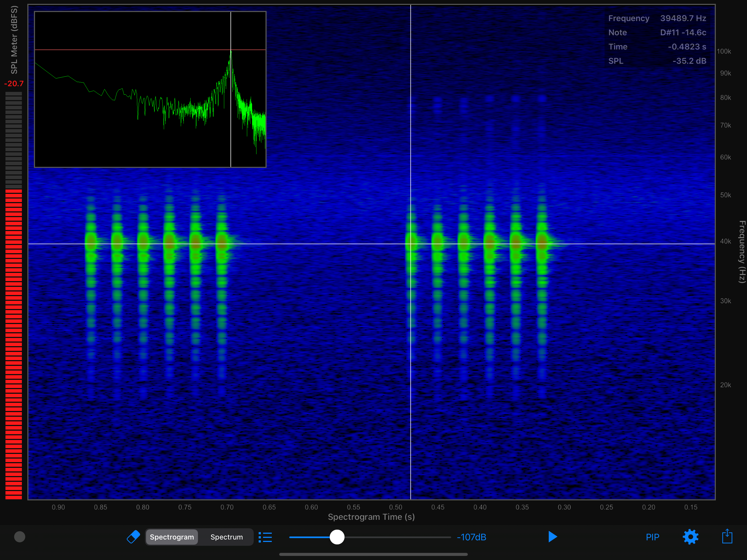Switch to the Spectrum view
Image resolution: width=747 pixels, height=560 pixels.
click(226, 537)
